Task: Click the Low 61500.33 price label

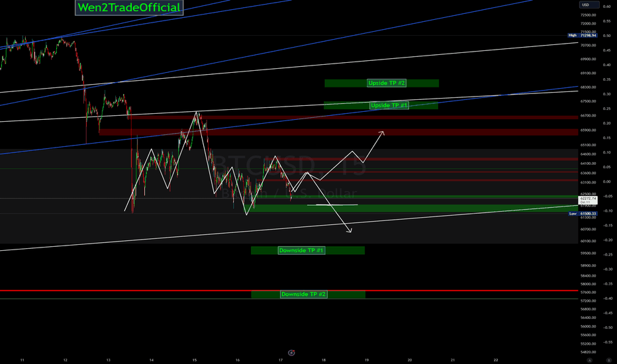Action: coord(583,214)
